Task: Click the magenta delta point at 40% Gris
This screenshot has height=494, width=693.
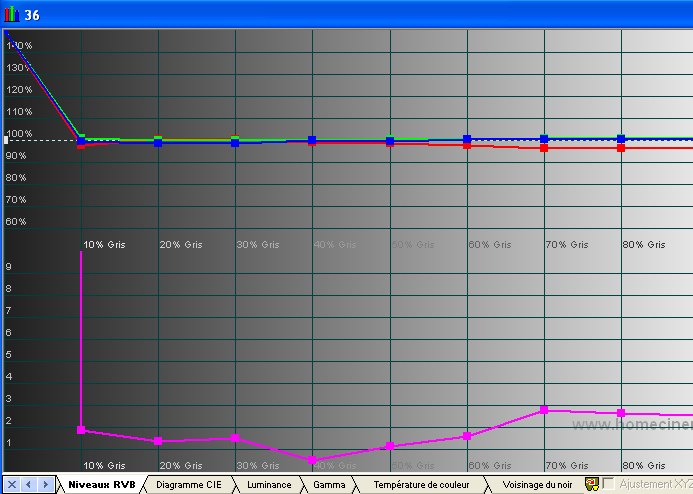Action: [312, 460]
